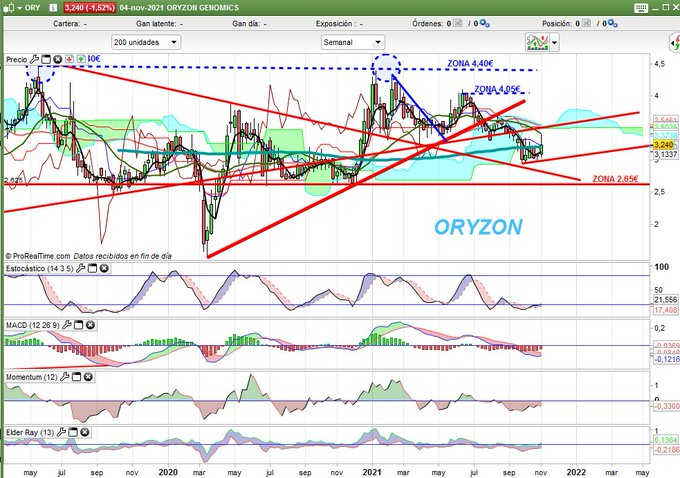Open Momentum indicator wrench settings
The width and height of the screenshot is (680, 478).
(64, 377)
